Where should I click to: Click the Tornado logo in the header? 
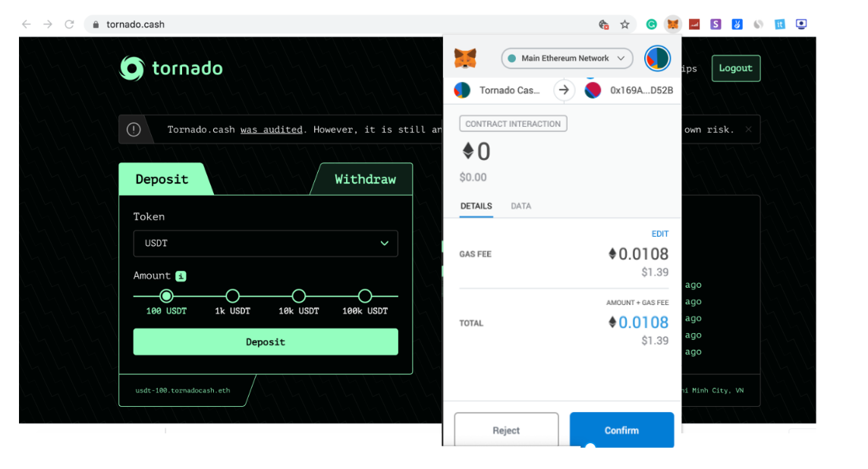171,68
